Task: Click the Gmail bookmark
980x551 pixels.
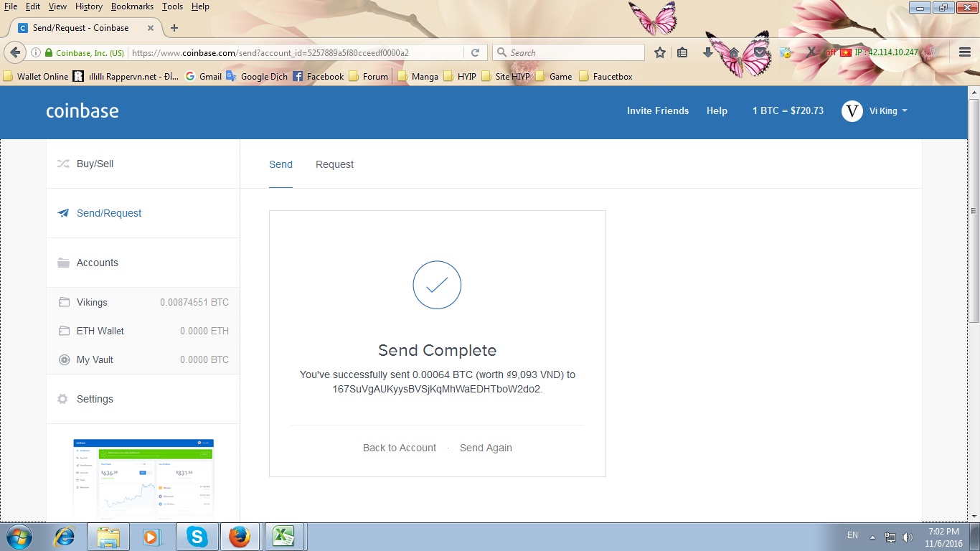Action: 203,76
